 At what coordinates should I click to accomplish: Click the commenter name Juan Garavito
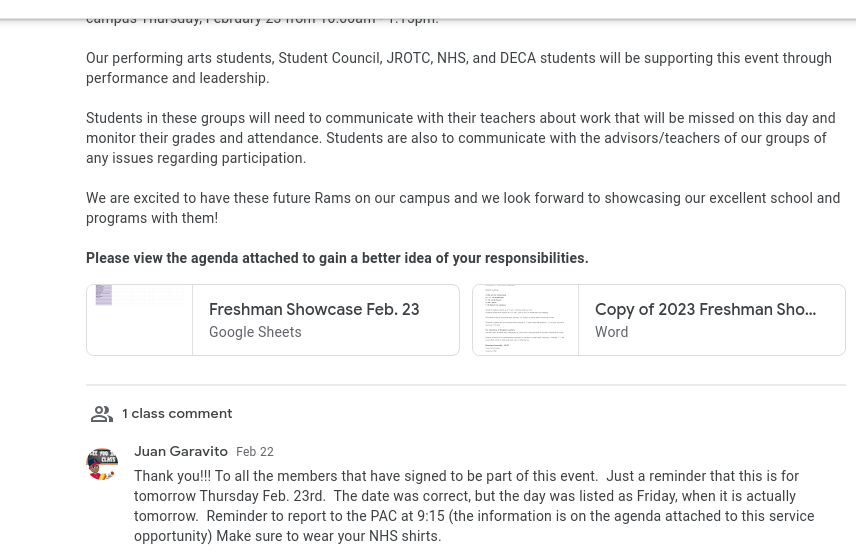pos(181,452)
